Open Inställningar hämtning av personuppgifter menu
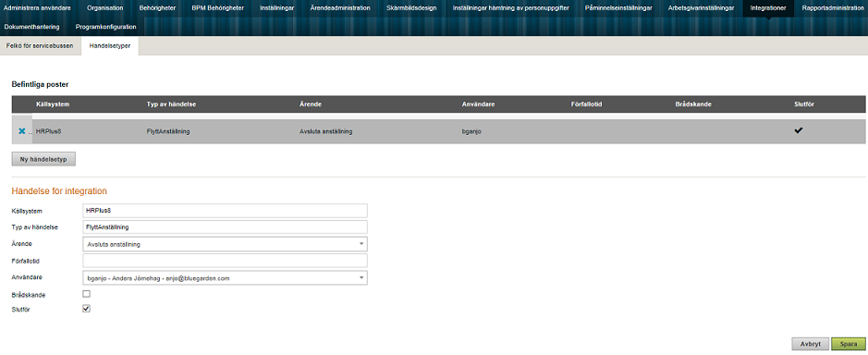The width and height of the screenshot is (868, 355). click(510, 8)
